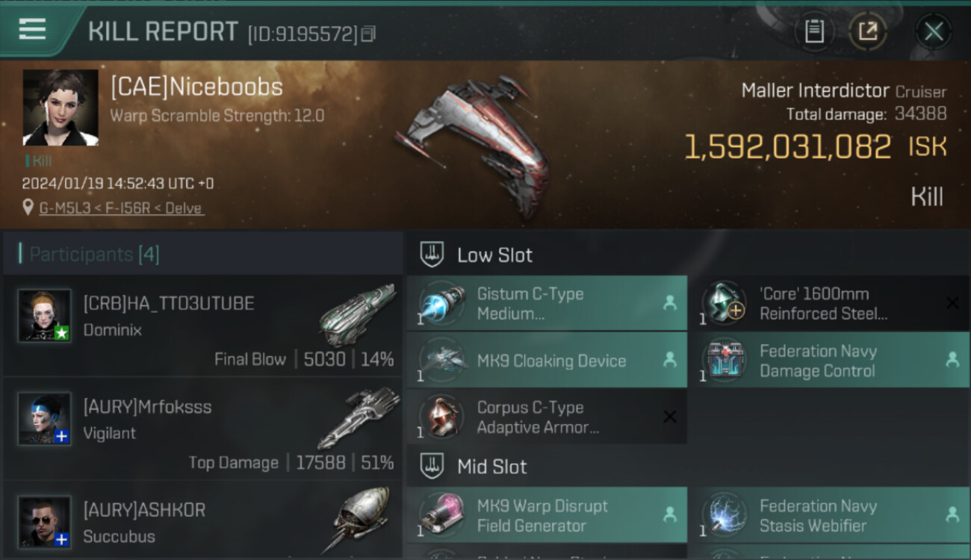971x560 pixels.
Task: Click the clipboard copy report icon
Action: coord(814,31)
